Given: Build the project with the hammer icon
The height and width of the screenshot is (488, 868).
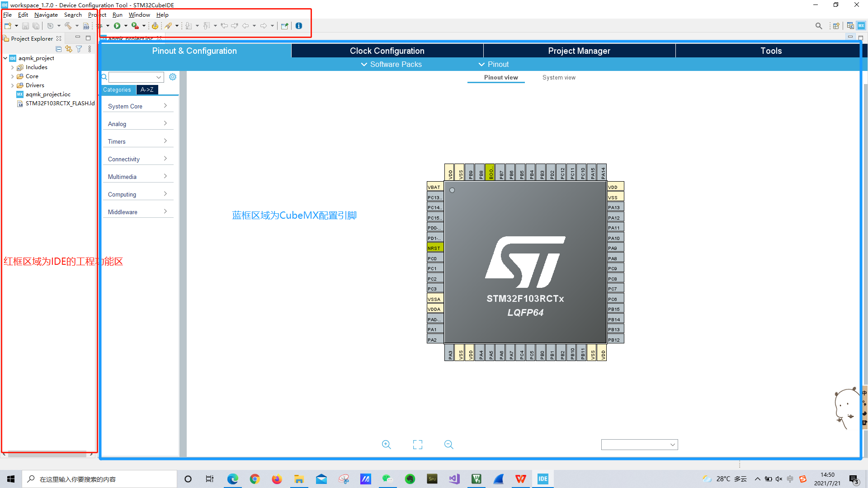Looking at the screenshot, I should pos(69,26).
